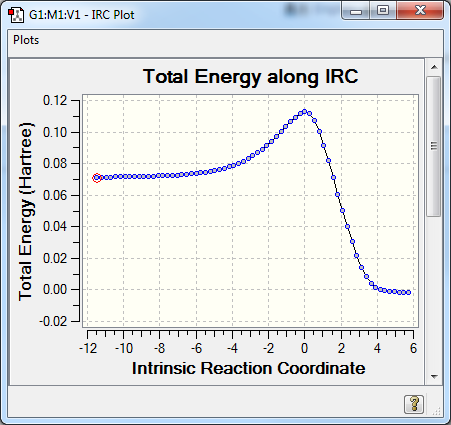Click the -0.02 y-axis tick label
This screenshot has width=451, height=425.
(x=53, y=321)
